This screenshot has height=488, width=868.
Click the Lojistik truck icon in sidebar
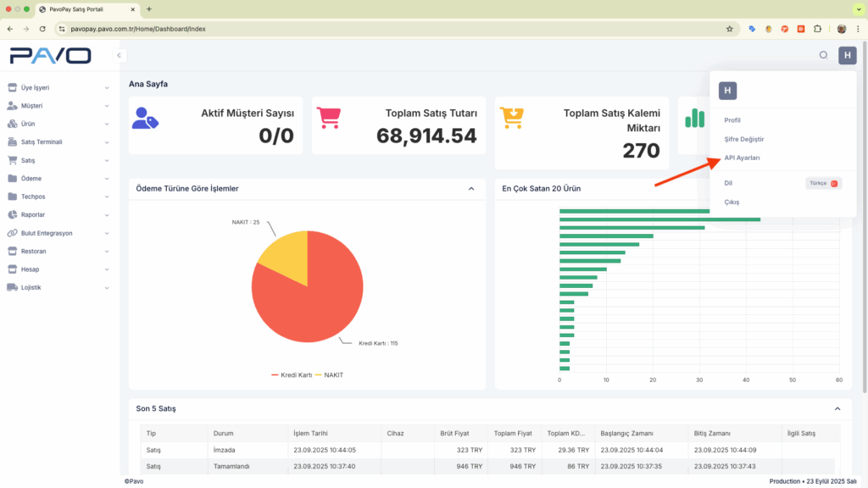coord(12,287)
